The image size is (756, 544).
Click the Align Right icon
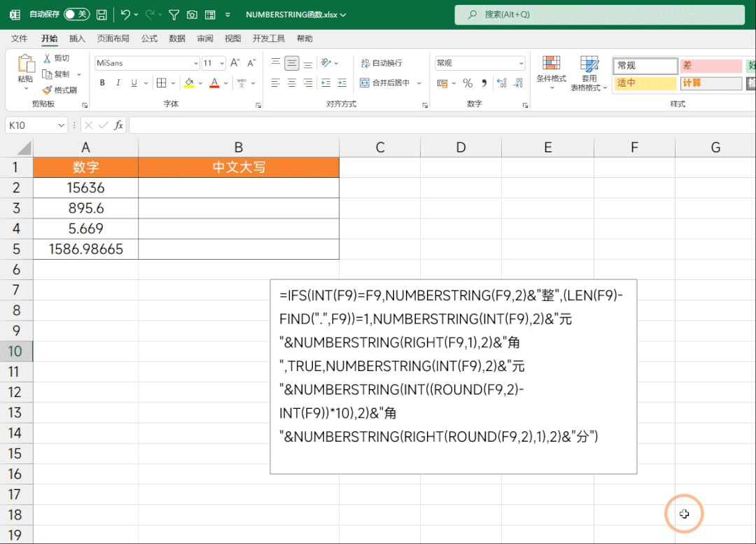tap(307, 83)
